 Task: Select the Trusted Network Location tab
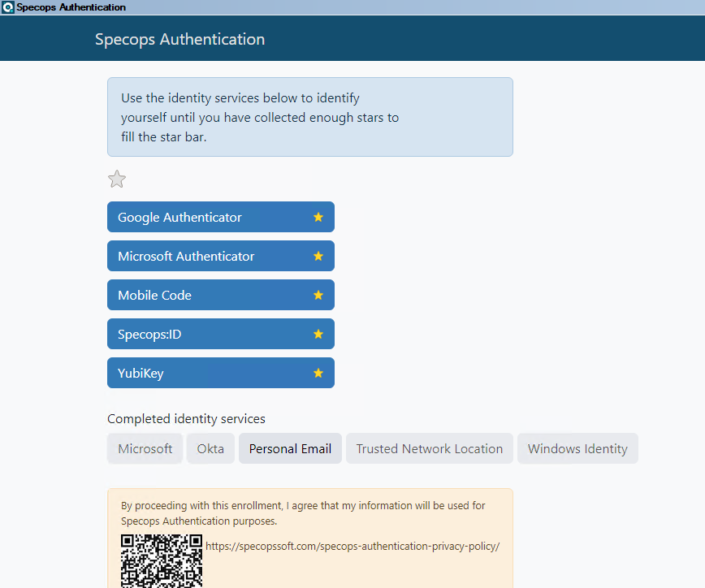point(429,448)
